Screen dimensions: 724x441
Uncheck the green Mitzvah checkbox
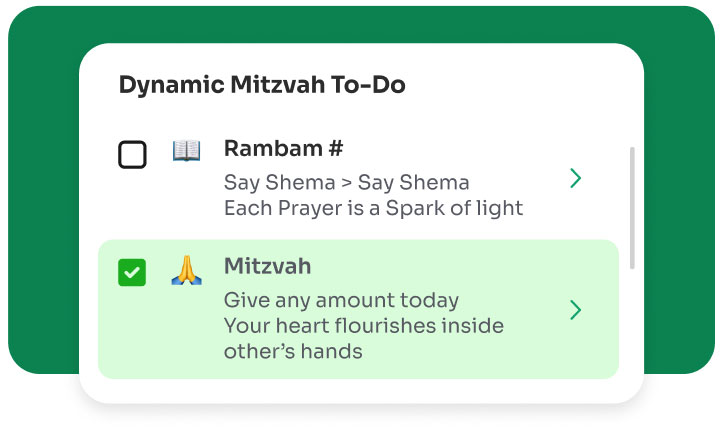[x=132, y=271]
